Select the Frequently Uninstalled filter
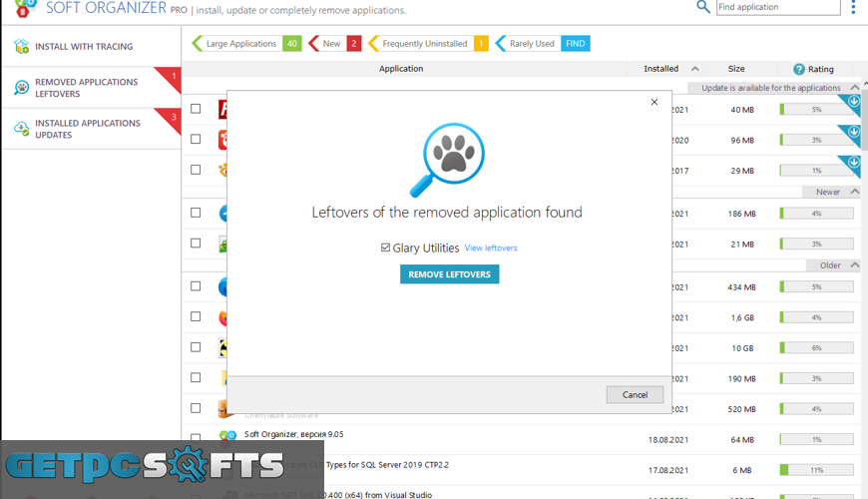The height and width of the screenshot is (499, 868). pyautogui.click(x=428, y=44)
